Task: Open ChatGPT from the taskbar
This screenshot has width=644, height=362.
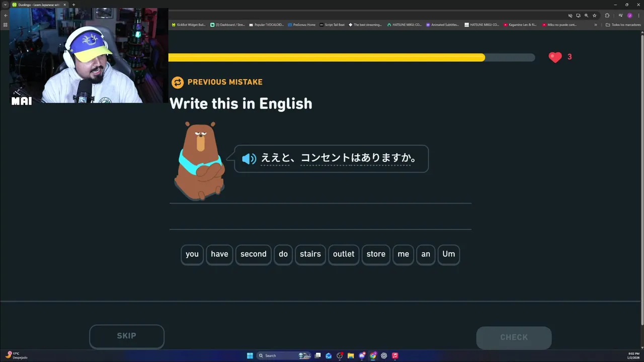Action: coord(384,355)
